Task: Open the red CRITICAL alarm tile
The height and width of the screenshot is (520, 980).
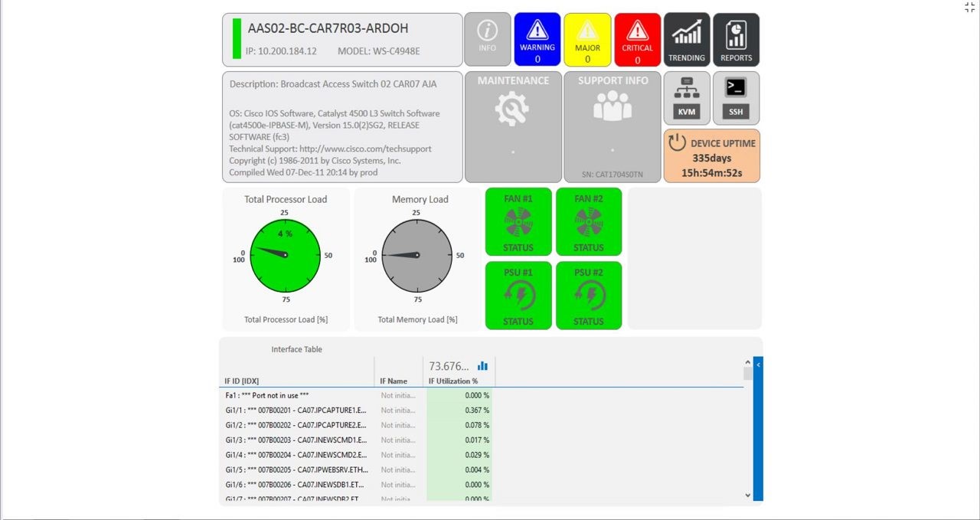Action: (637, 39)
